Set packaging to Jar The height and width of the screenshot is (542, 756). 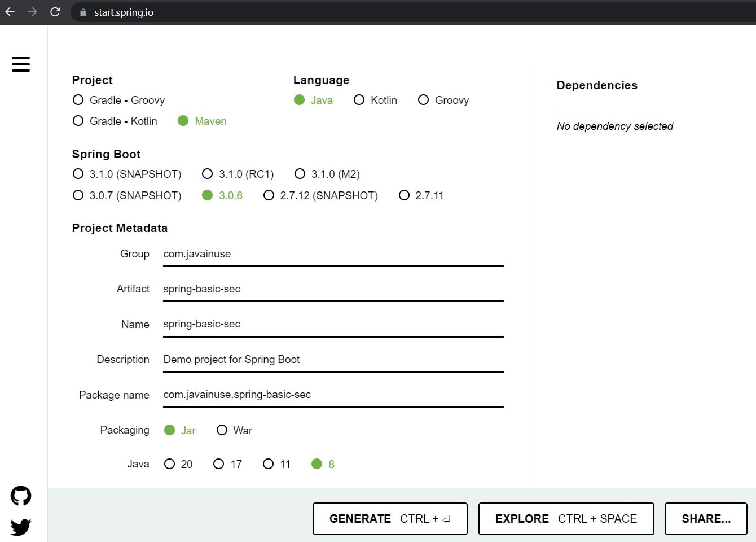[180, 430]
